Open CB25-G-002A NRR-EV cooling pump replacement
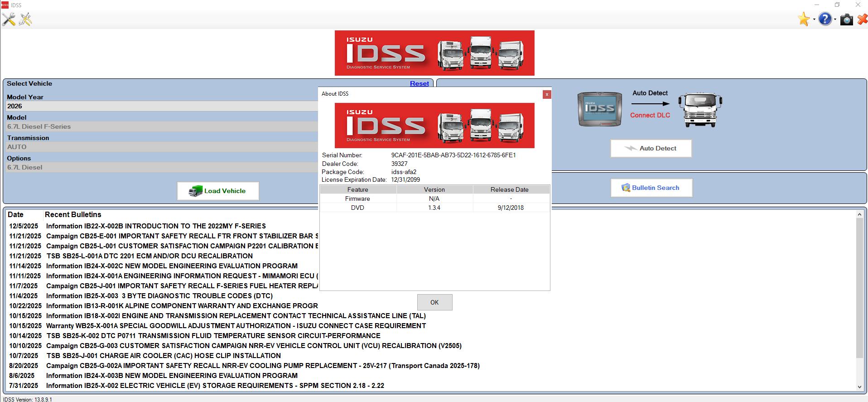The image size is (868, 402). point(263,366)
